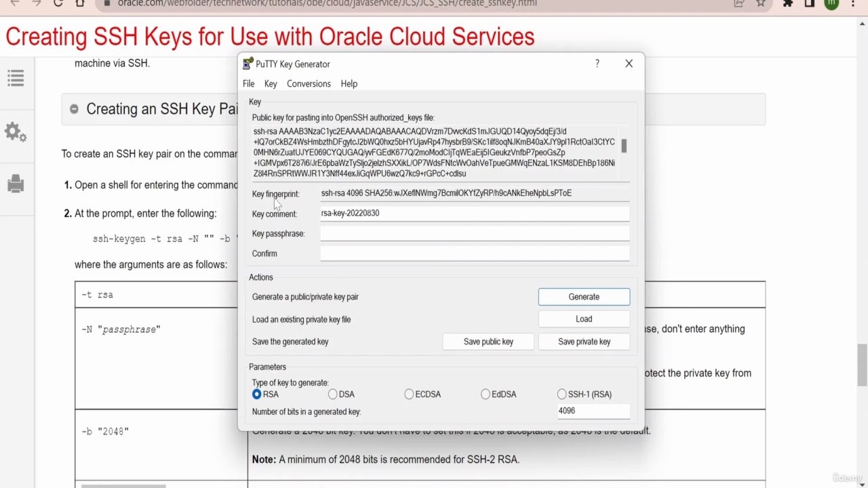Reload the page in the browser
Image resolution: width=868 pixels, height=488 pixels.
58,3
